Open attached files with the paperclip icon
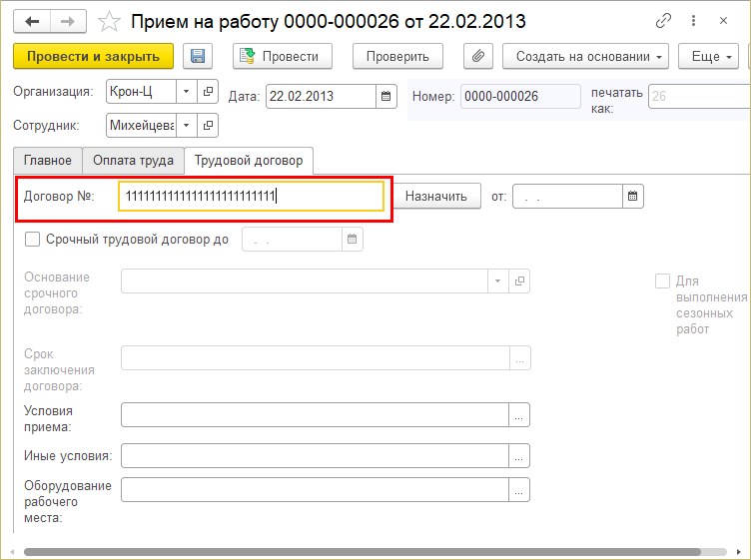 (478, 56)
